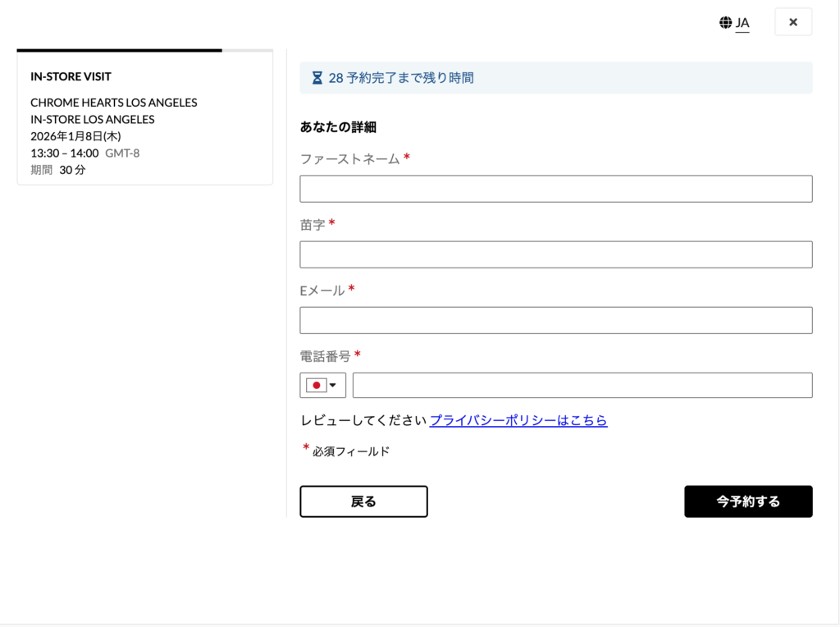The height and width of the screenshot is (627, 840).
Task: Submit with the 今予約する button
Action: [748, 501]
